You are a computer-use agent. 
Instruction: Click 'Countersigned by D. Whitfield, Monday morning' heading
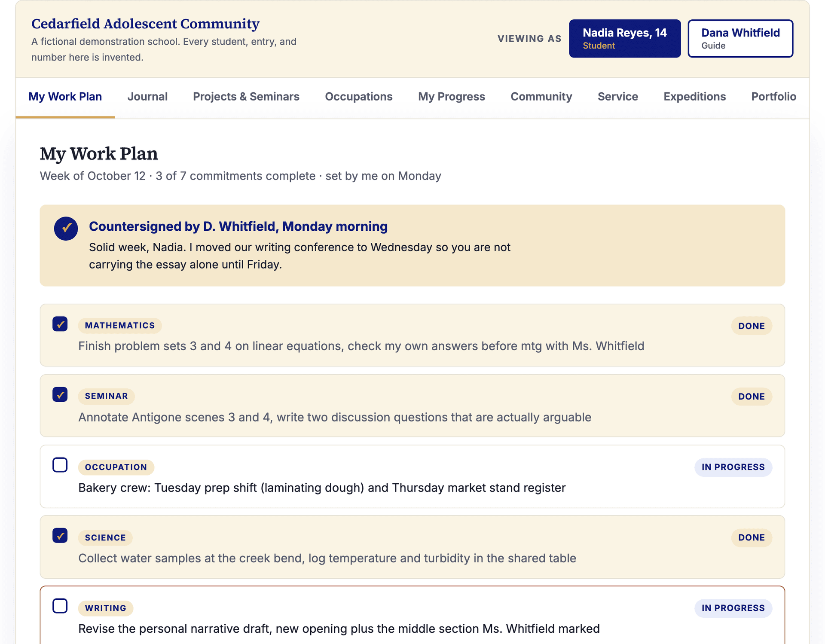point(238,226)
